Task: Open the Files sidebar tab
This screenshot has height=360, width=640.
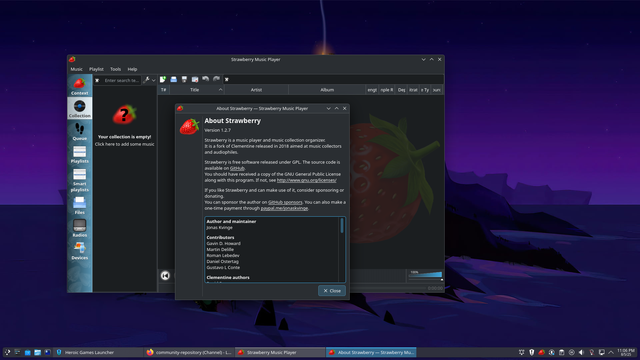Action: click(x=80, y=205)
